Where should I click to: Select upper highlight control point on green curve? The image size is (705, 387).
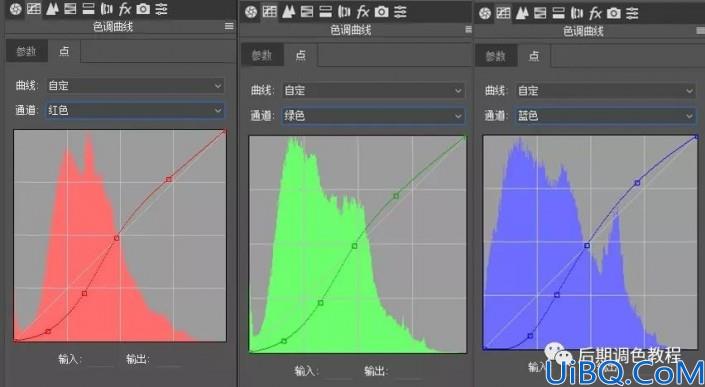(x=396, y=196)
